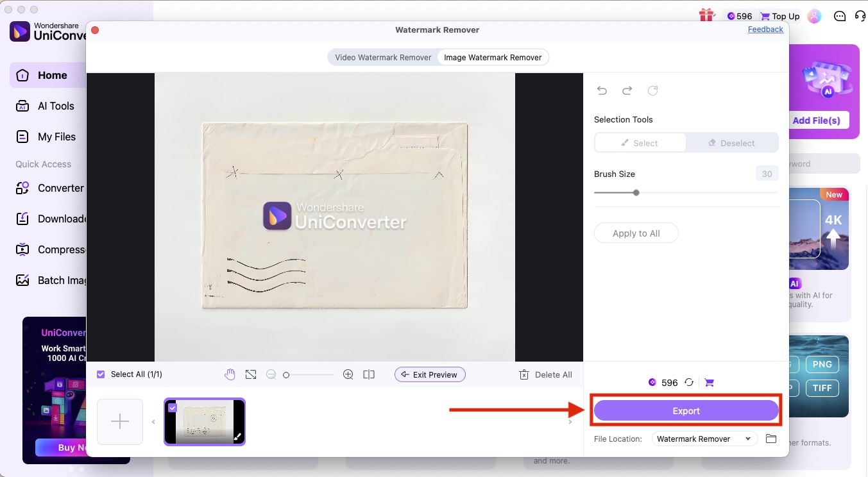
Task: Click the refresh icon beside the 596 credits
Action: pyautogui.click(x=689, y=382)
